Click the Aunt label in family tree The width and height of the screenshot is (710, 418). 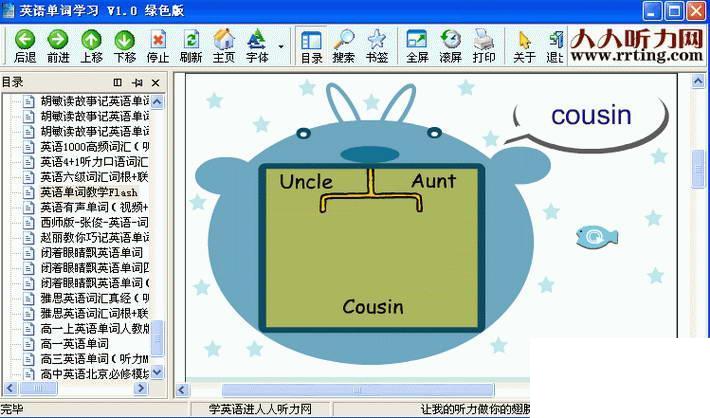pos(433,181)
